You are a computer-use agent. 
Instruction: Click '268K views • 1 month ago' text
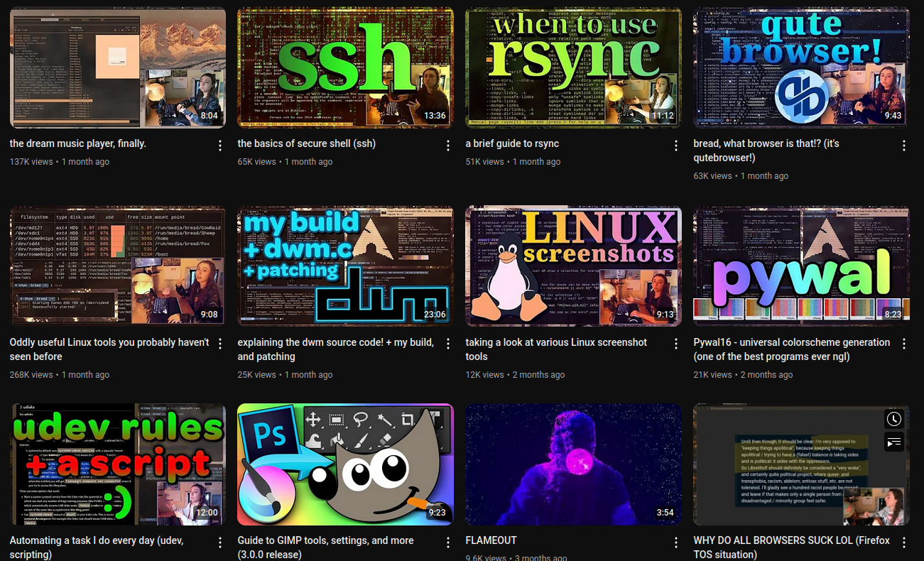[60, 375]
